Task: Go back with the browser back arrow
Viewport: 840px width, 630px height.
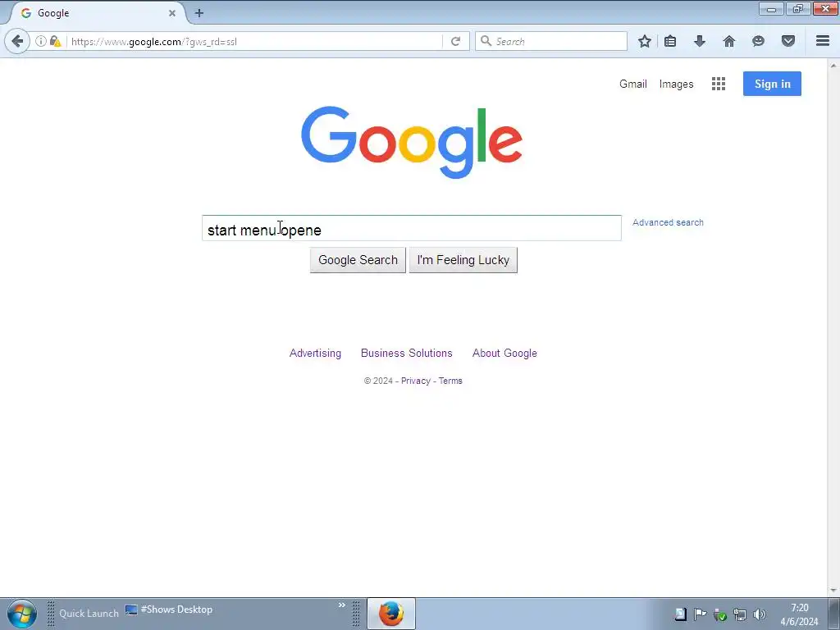Action: click(17, 41)
